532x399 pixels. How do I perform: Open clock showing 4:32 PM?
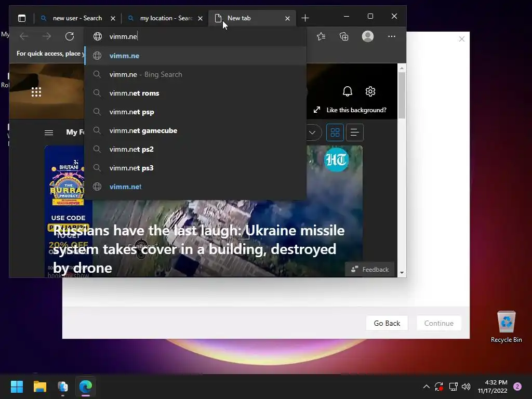pyautogui.click(x=493, y=387)
